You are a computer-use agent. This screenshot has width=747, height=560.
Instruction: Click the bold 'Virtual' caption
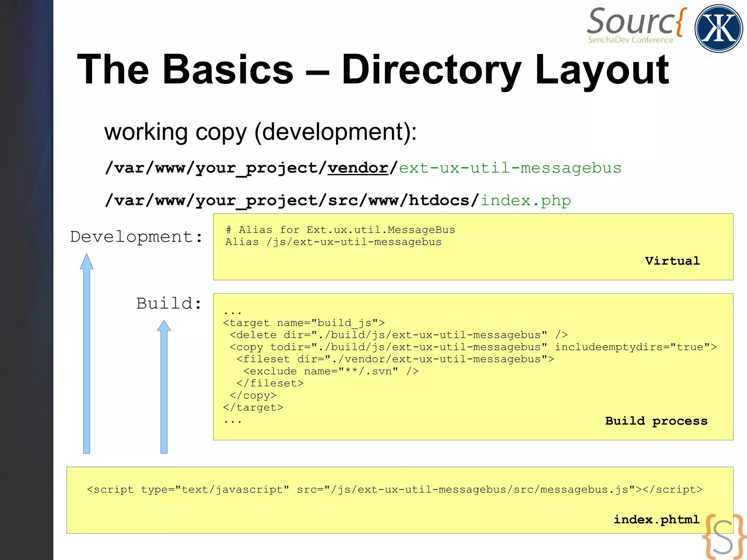click(x=672, y=261)
